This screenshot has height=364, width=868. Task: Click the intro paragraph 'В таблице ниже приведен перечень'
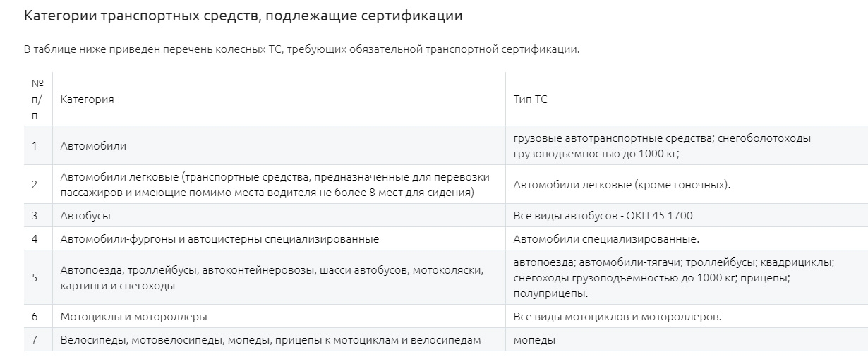tap(301, 49)
